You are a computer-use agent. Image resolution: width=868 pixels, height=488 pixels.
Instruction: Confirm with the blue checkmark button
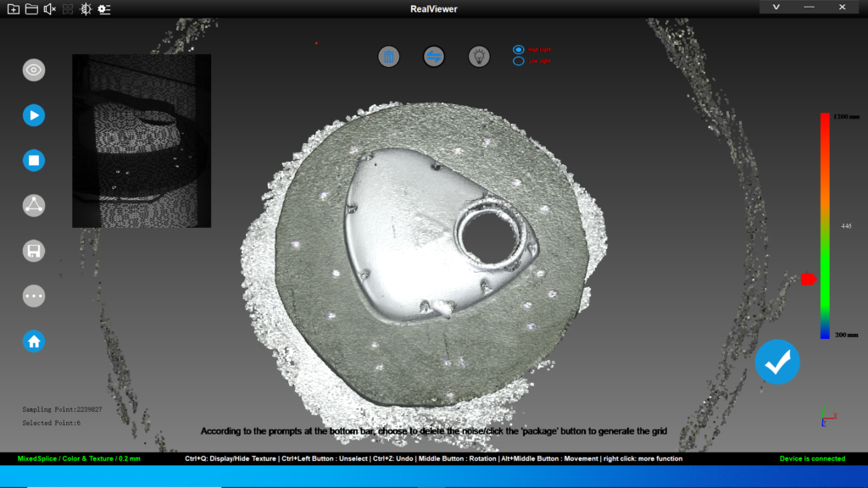(x=777, y=362)
